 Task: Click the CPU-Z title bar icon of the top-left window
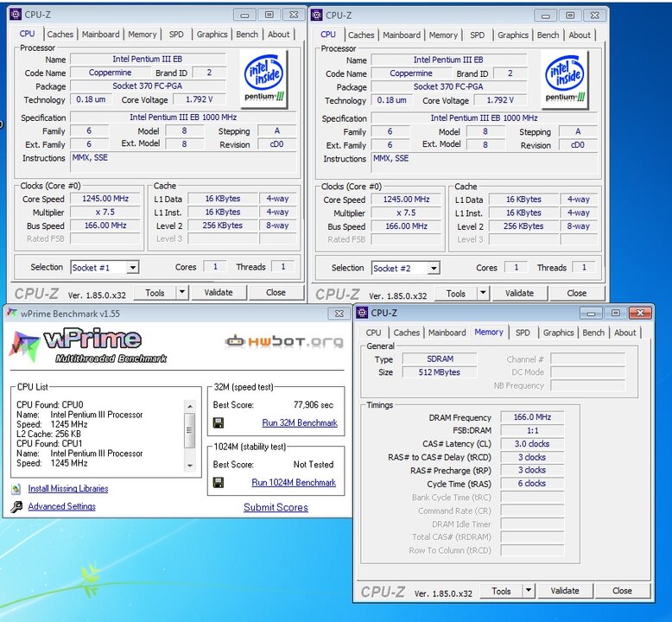16,14
